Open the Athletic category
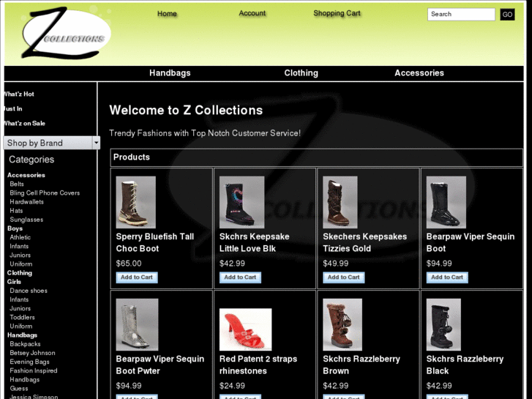The width and height of the screenshot is (532, 399). (20, 237)
